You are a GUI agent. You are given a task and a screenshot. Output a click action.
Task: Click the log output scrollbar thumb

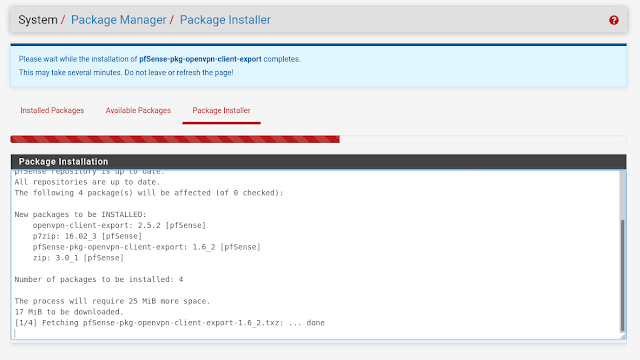coord(622,276)
